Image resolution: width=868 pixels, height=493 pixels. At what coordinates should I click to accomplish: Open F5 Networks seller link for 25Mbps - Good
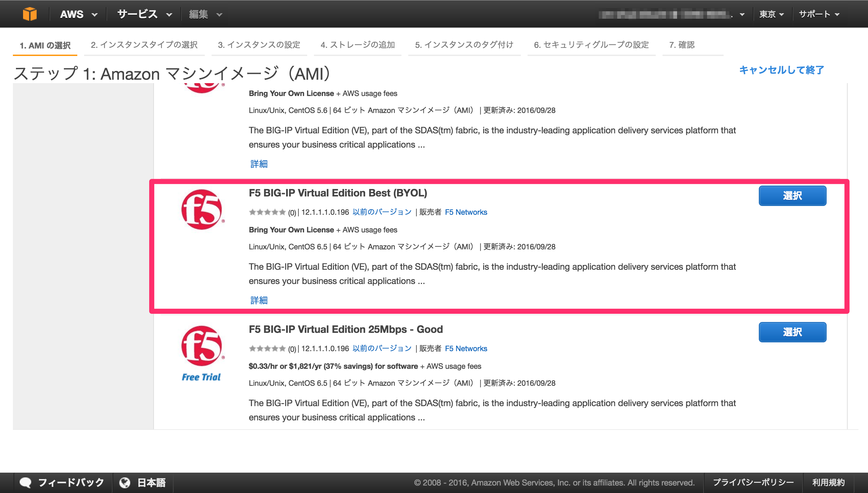466,348
